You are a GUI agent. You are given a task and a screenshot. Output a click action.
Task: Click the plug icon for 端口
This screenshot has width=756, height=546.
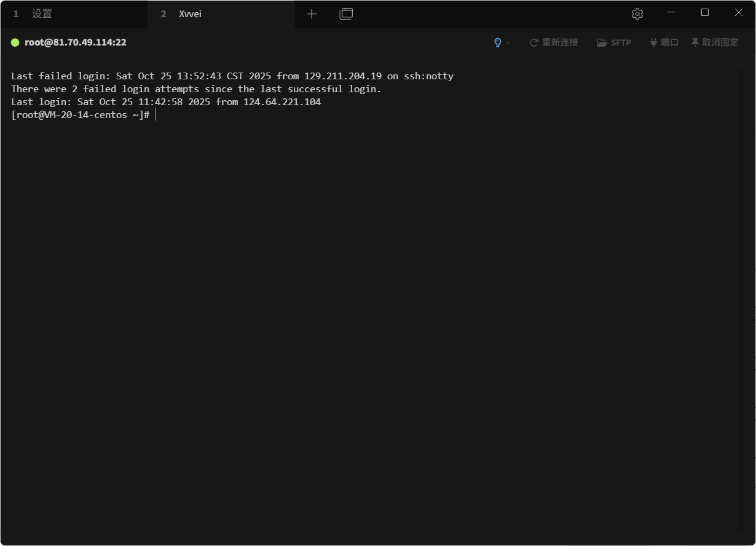[x=653, y=42]
